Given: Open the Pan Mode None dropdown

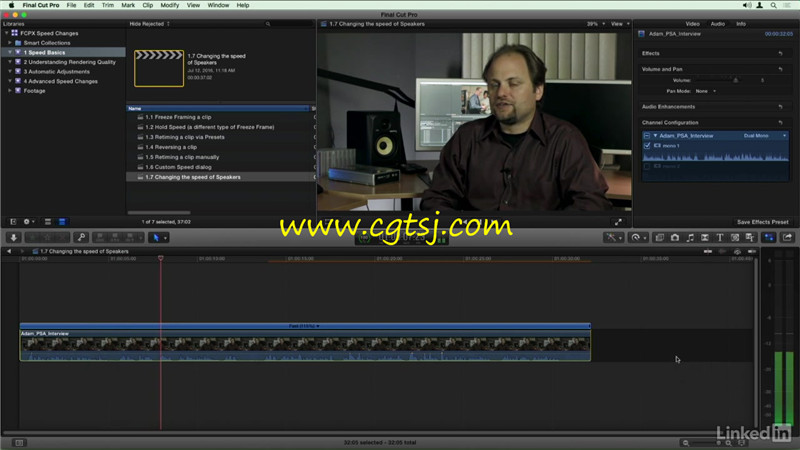Looking at the screenshot, I should coord(706,91).
